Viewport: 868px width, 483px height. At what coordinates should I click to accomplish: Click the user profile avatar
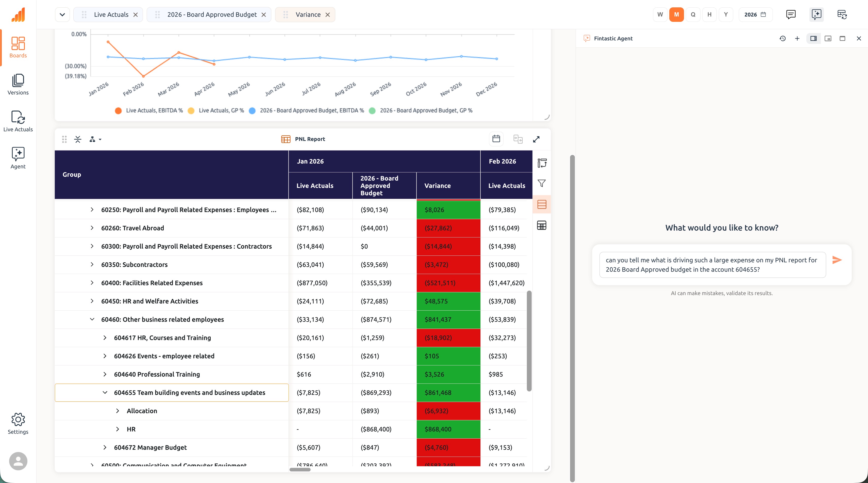click(18, 461)
